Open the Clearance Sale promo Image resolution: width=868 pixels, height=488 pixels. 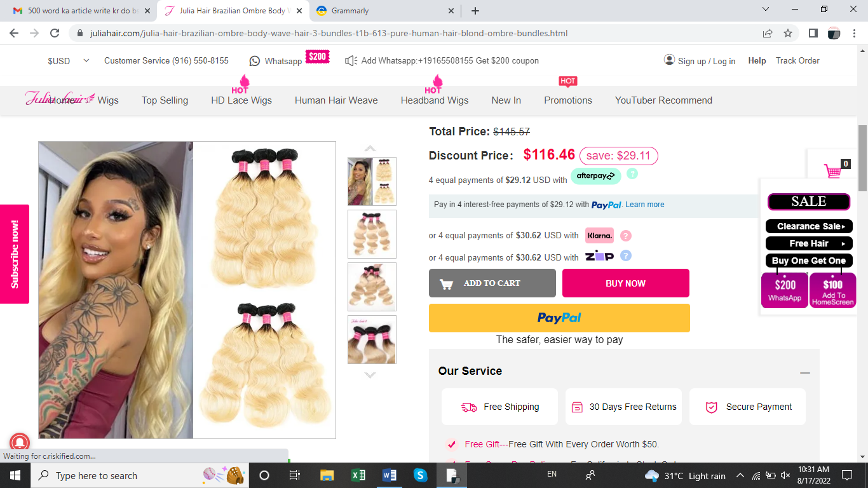[x=809, y=226]
